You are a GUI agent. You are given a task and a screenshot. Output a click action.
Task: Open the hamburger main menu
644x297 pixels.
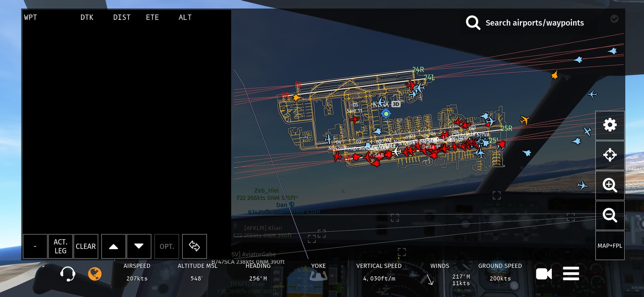pos(571,274)
